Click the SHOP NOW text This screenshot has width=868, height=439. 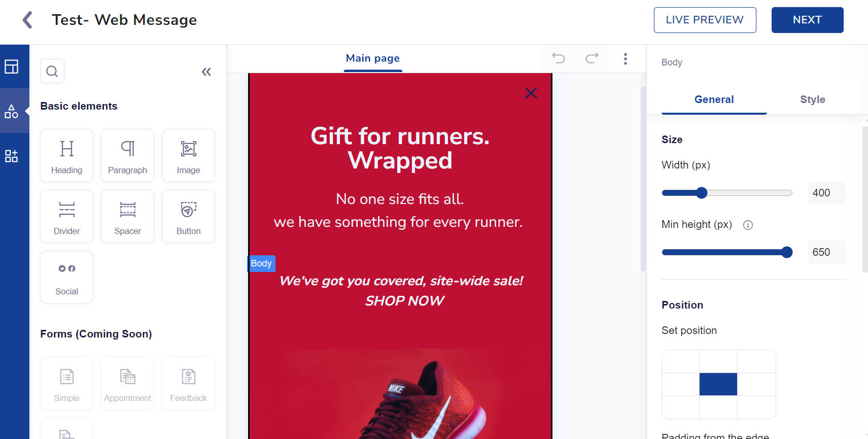pos(405,301)
